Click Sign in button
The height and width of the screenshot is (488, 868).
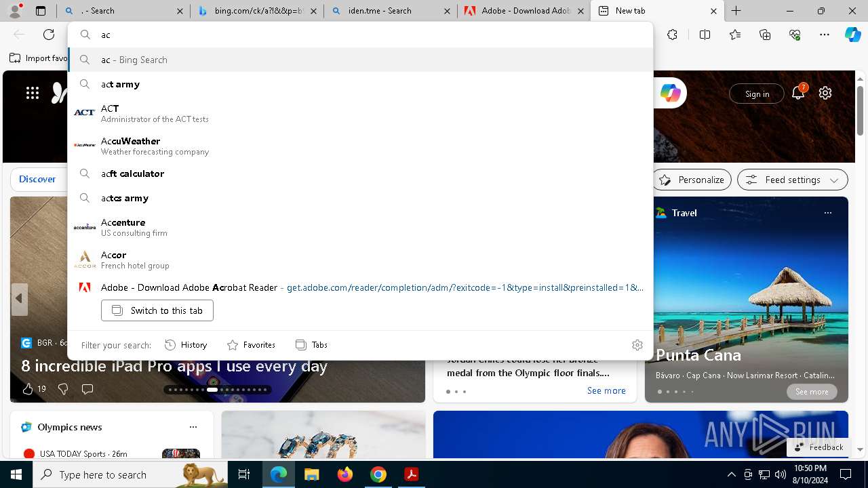pyautogui.click(x=757, y=94)
